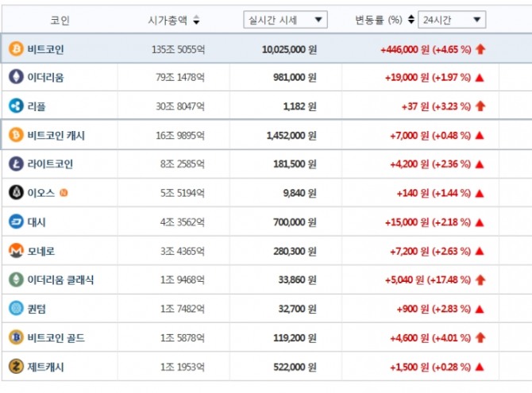
Task: Open the 비트코인 골드 coin link
Action: coord(56,338)
